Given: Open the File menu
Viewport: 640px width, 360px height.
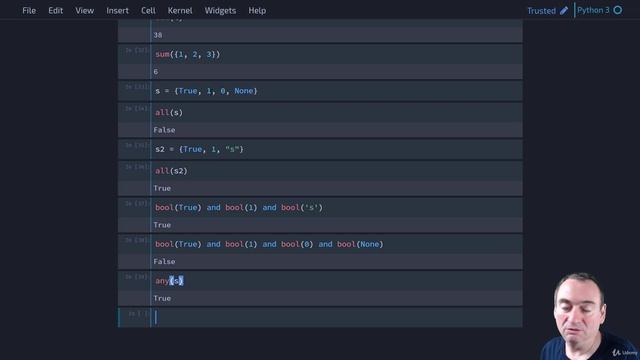Looking at the screenshot, I should coord(29,11).
